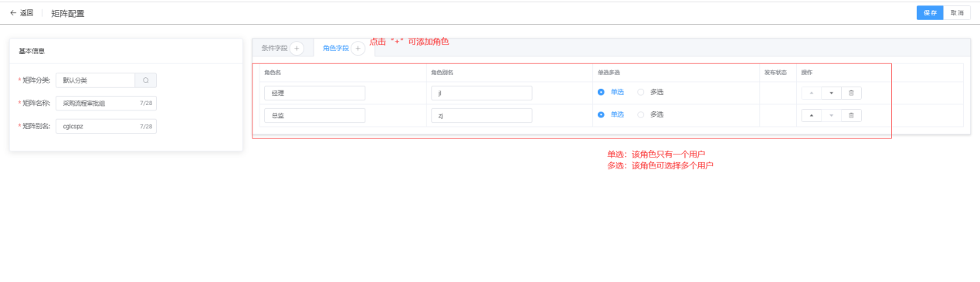
Task: Cancel editing with 取消 button
Action: tap(957, 13)
